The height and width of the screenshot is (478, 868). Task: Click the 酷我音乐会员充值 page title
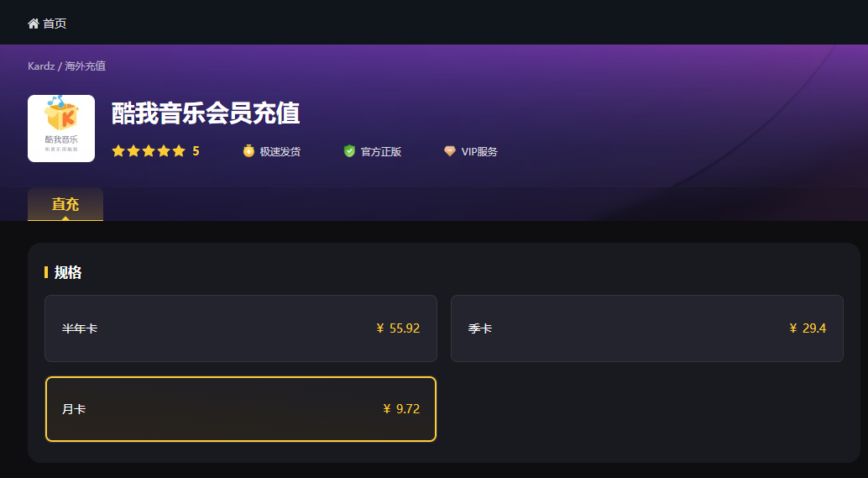(x=206, y=113)
